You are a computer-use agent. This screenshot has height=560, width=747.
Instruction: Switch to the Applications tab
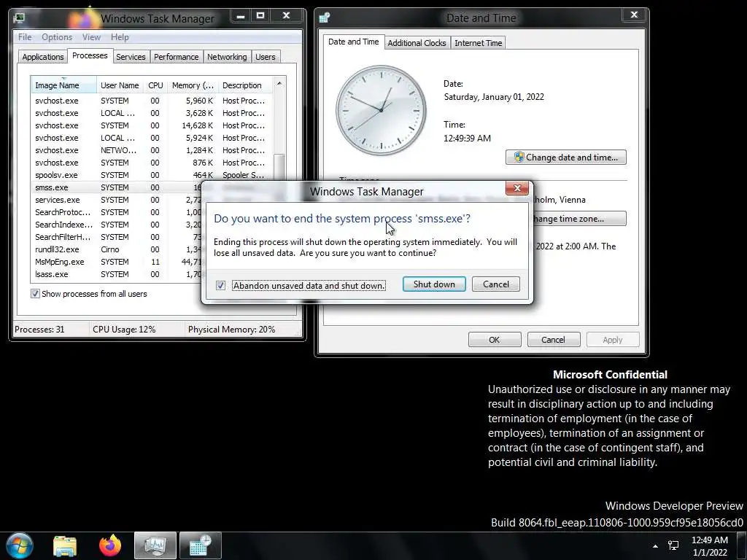(43, 57)
